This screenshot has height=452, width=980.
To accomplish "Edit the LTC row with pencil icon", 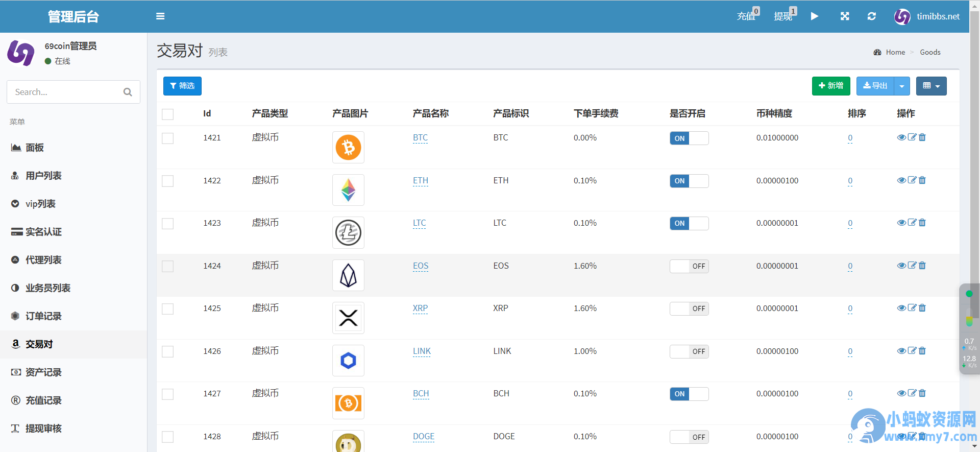I will pyautogui.click(x=912, y=223).
